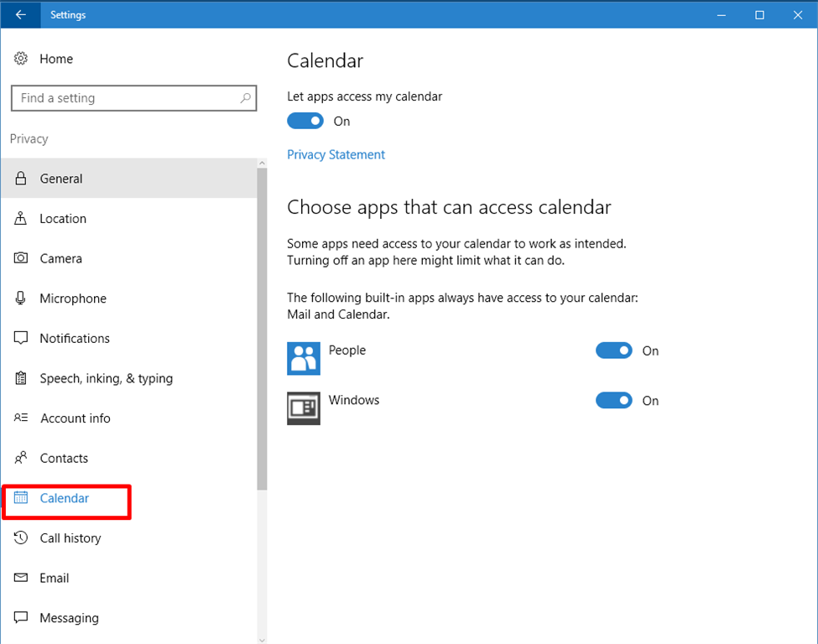Click the back arrow in title bar
This screenshot has height=644, width=818.
click(x=20, y=14)
